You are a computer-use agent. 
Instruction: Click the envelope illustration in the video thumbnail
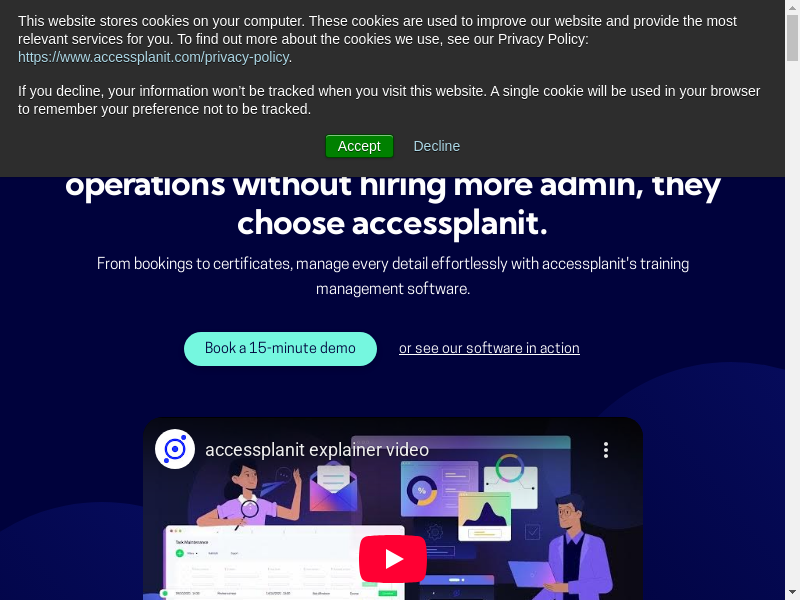[x=333, y=486]
